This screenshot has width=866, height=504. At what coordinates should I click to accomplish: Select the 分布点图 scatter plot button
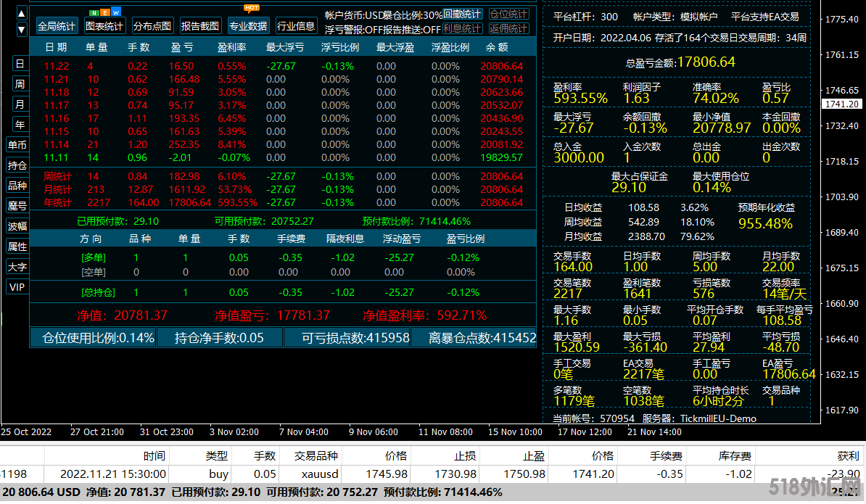coord(152,26)
